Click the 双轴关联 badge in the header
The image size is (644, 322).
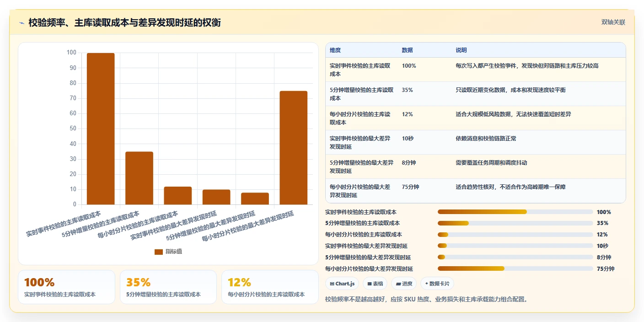point(613,22)
